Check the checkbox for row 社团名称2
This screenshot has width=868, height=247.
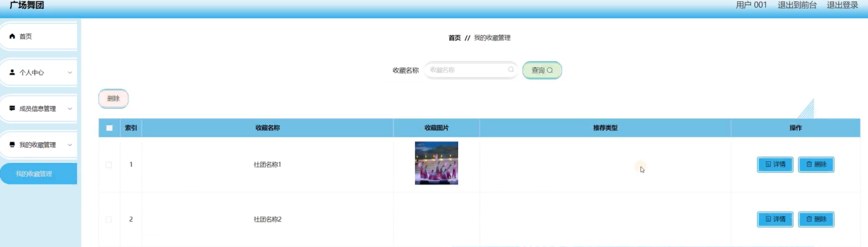point(109,219)
